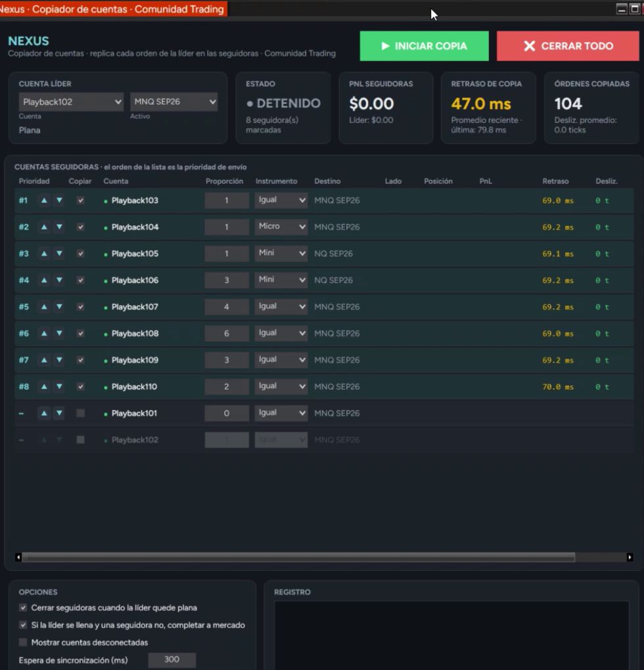Image resolution: width=644 pixels, height=670 pixels.
Task: Move Playback104 up in priority
Action: tap(44, 227)
